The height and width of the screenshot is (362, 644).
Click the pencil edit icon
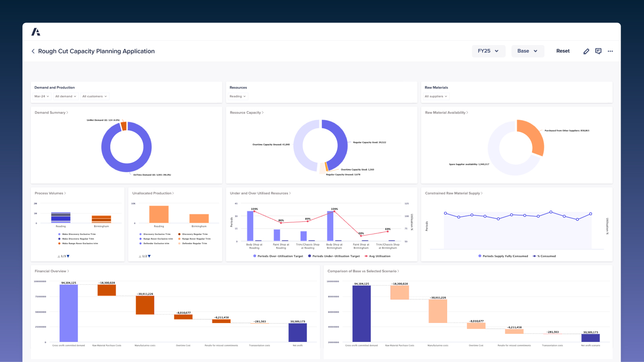(586, 51)
